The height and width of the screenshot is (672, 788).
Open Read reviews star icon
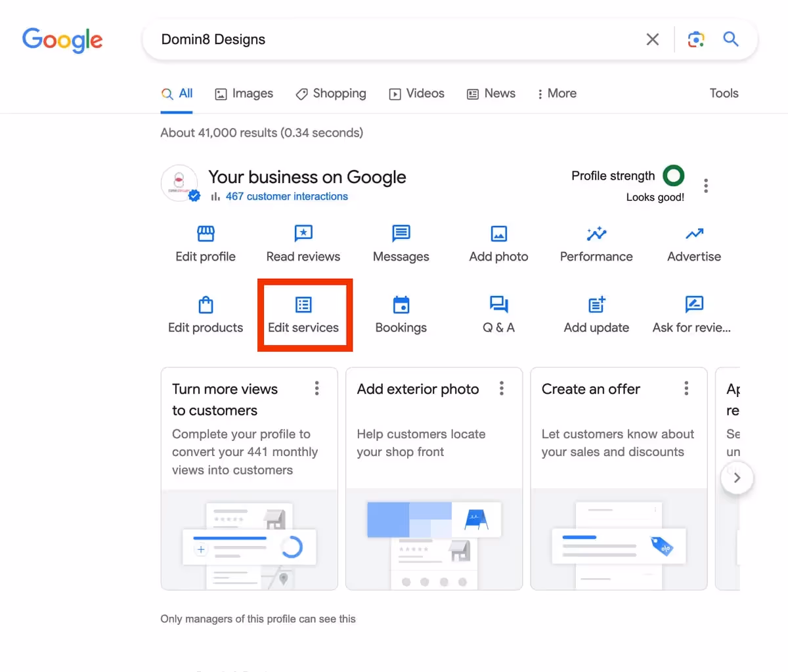coord(303,234)
